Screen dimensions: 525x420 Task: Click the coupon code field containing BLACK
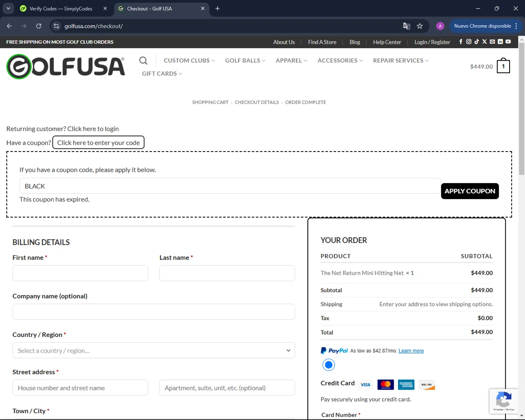coord(230,186)
